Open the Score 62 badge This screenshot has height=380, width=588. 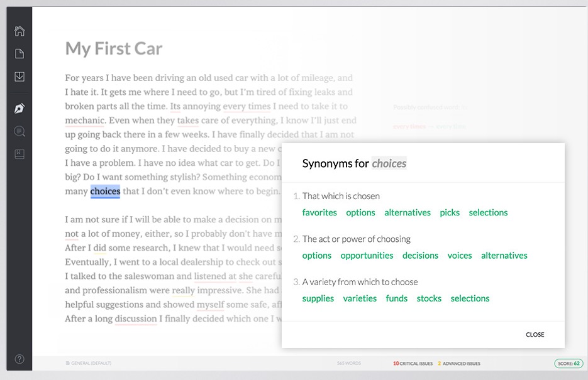click(x=568, y=363)
